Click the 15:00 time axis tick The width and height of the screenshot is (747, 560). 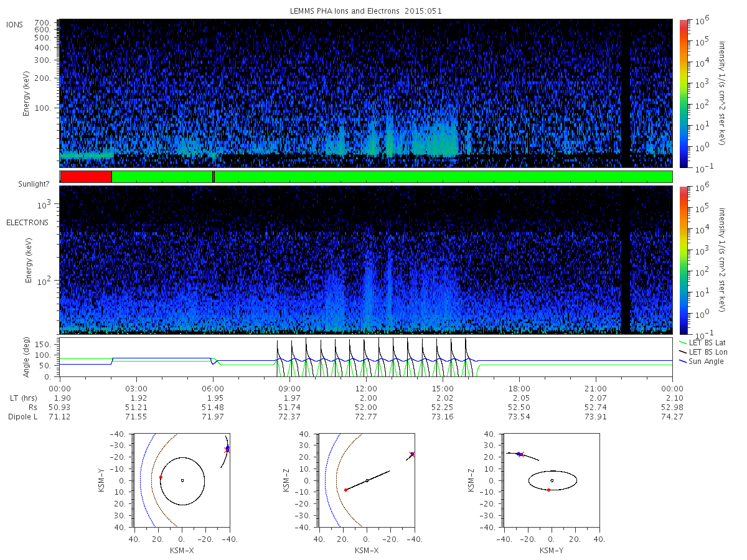443,388
